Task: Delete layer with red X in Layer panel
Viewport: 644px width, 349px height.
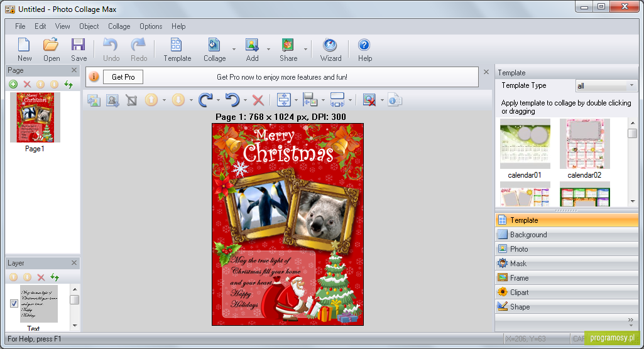Action: tap(41, 277)
